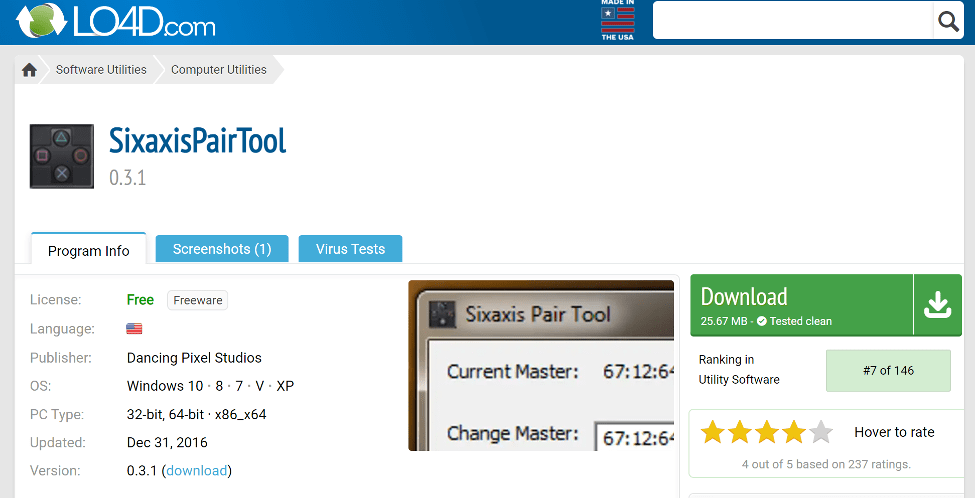This screenshot has height=499, width=977.
Task: Open the Software Utilities breadcrumb
Action: coord(101,70)
